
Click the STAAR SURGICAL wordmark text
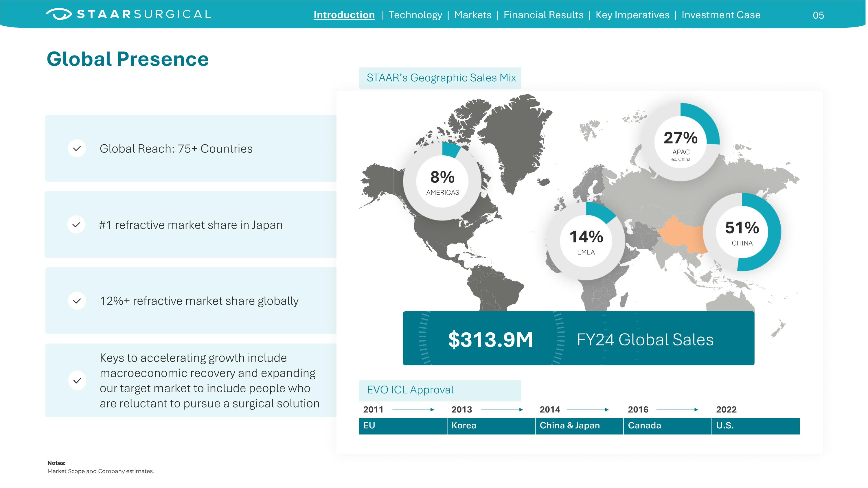tap(144, 14)
